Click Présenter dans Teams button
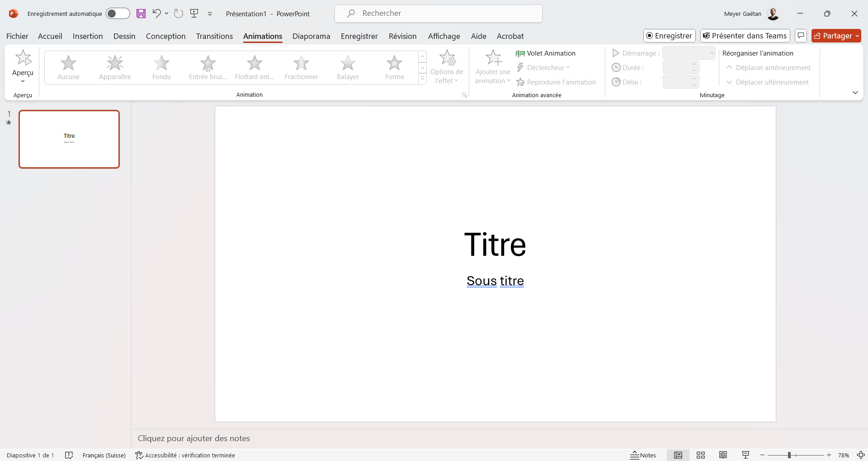 tap(745, 36)
